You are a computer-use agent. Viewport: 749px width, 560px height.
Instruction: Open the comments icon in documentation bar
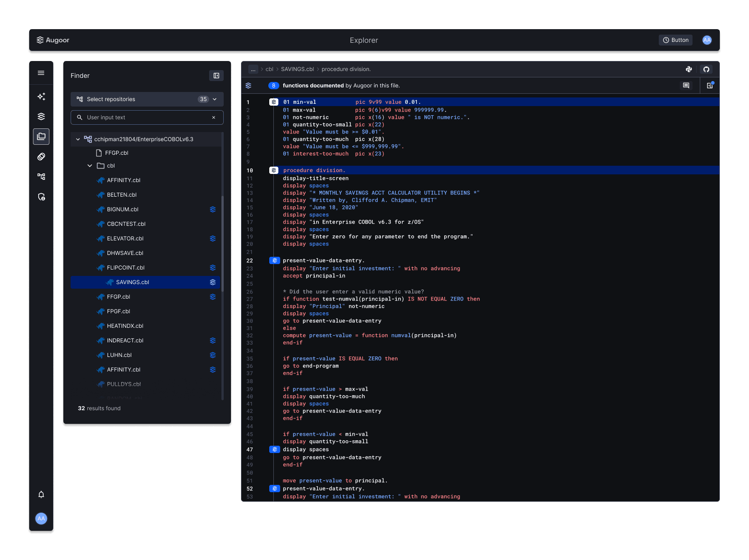point(686,86)
